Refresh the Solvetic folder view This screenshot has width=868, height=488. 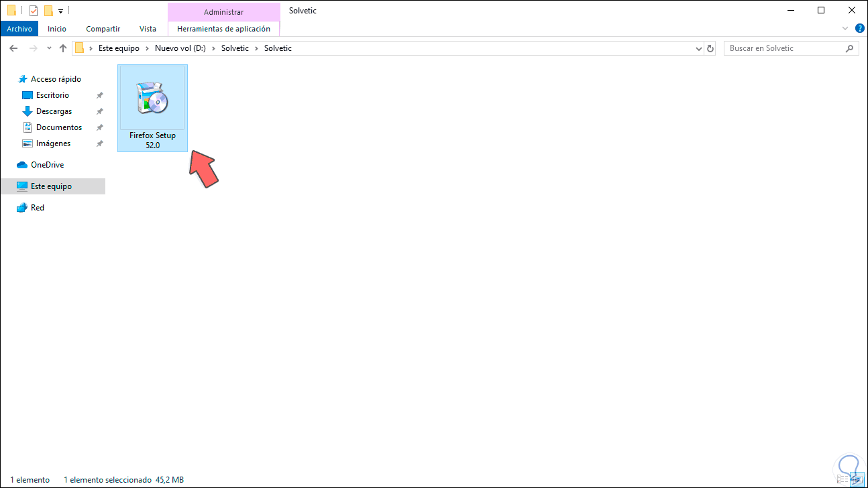710,48
